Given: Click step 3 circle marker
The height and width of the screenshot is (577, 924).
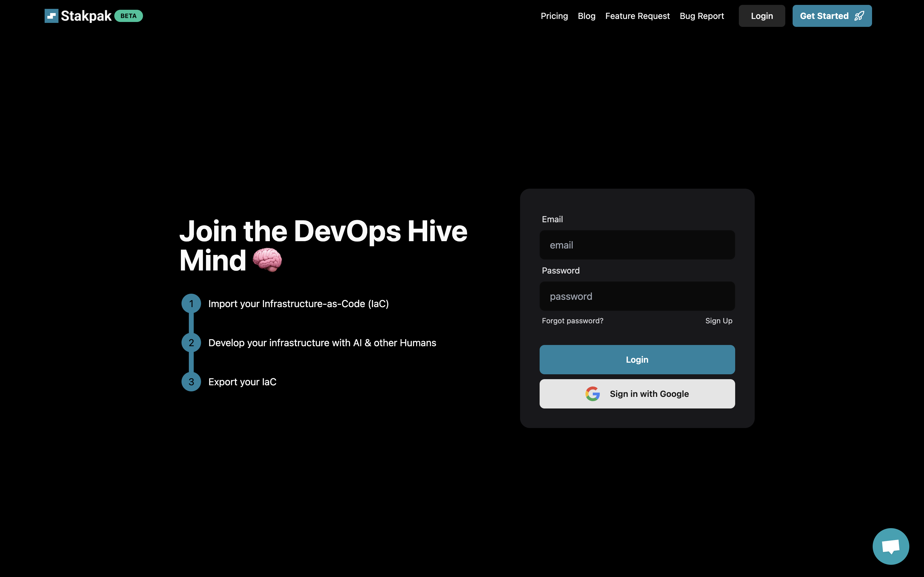Looking at the screenshot, I should [191, 382].
